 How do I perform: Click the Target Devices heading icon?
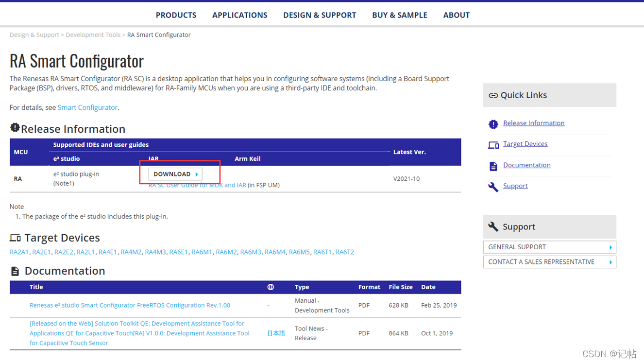pyautogui.click(x=15, y=238)
